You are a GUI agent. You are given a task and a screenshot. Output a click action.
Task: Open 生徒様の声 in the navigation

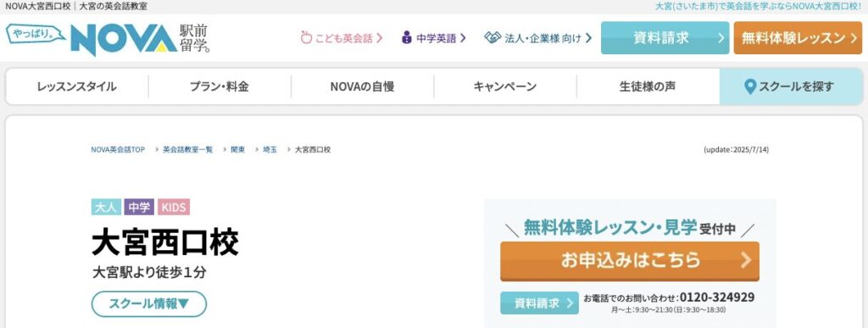click(x=648, y=86)
